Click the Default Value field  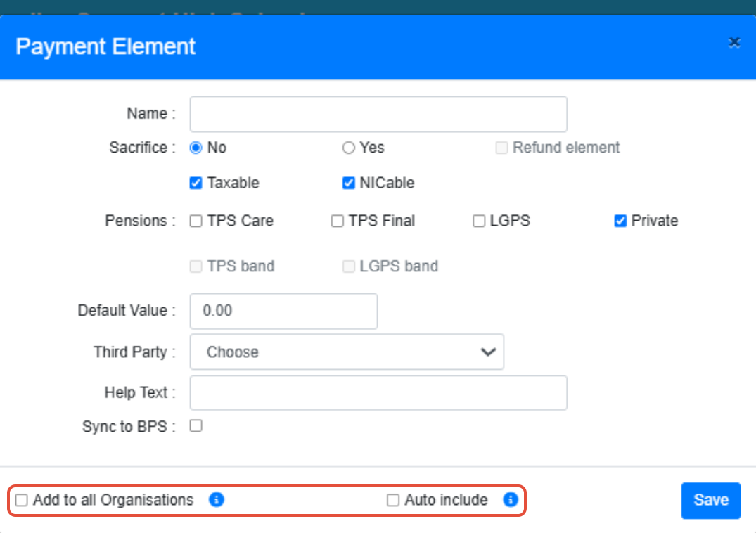(283, 311)
